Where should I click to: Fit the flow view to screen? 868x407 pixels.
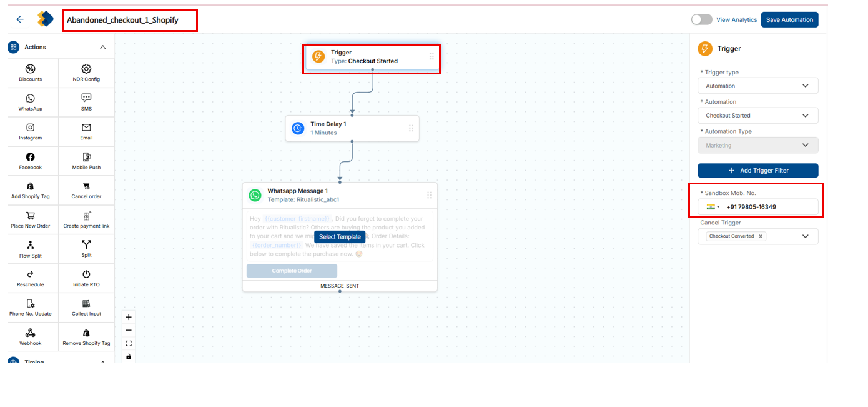tap(129, 343)
